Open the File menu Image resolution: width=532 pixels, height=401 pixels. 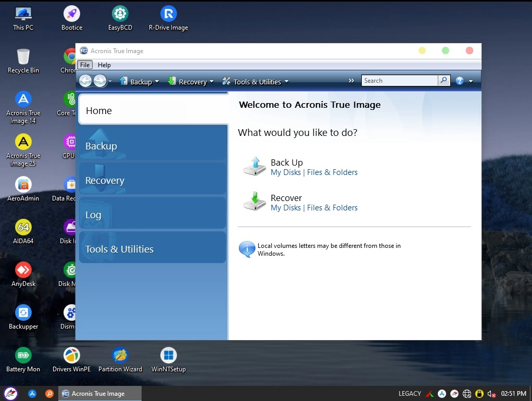tap(85, 65)
